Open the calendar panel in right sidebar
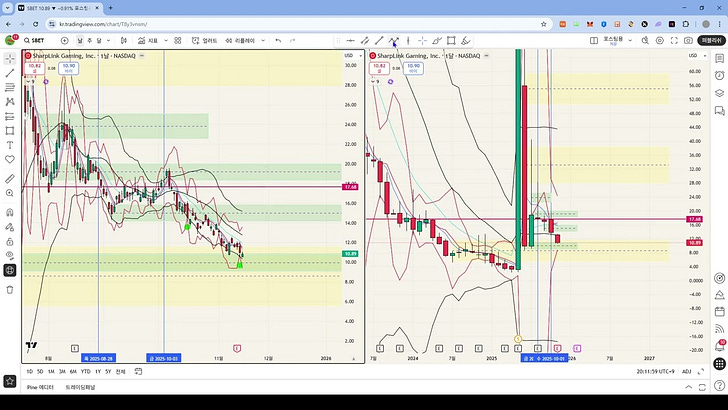Viewport: 728px width, 410px height. pos(720,312)
